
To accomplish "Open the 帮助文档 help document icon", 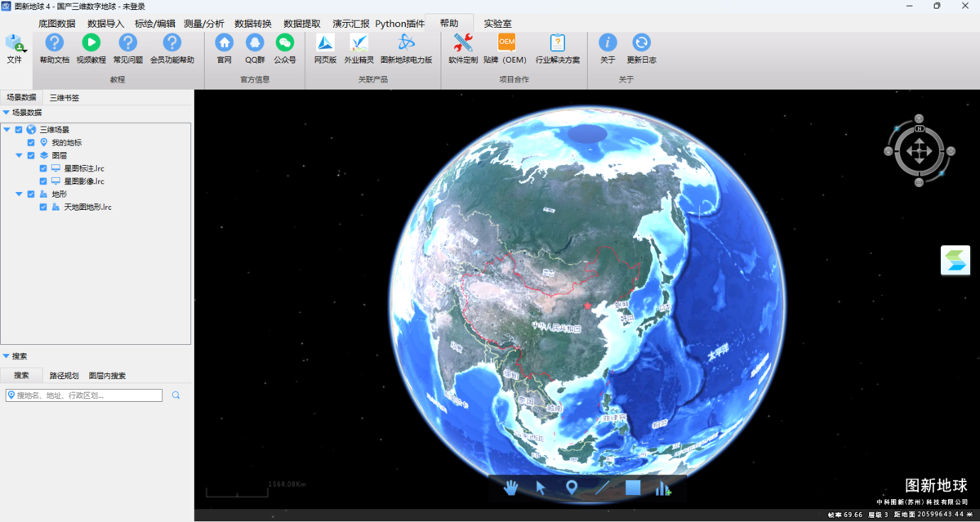I will 54,43.
